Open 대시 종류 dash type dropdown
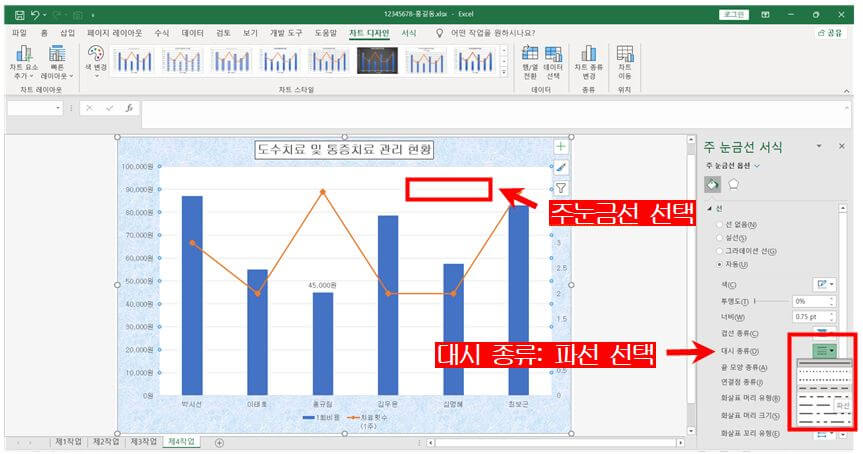863x454 pixels. (824, 351)
